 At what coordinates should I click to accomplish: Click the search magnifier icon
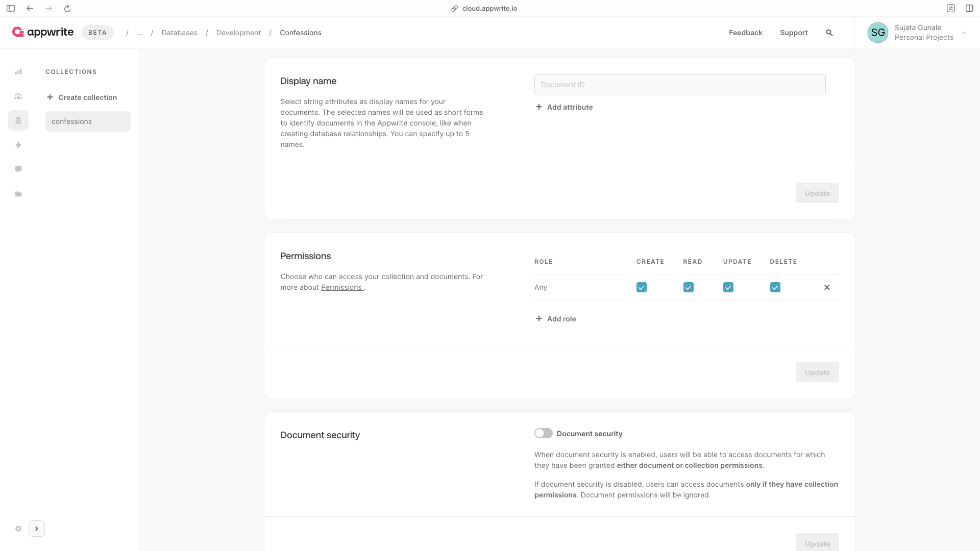(x=829, y=33)
